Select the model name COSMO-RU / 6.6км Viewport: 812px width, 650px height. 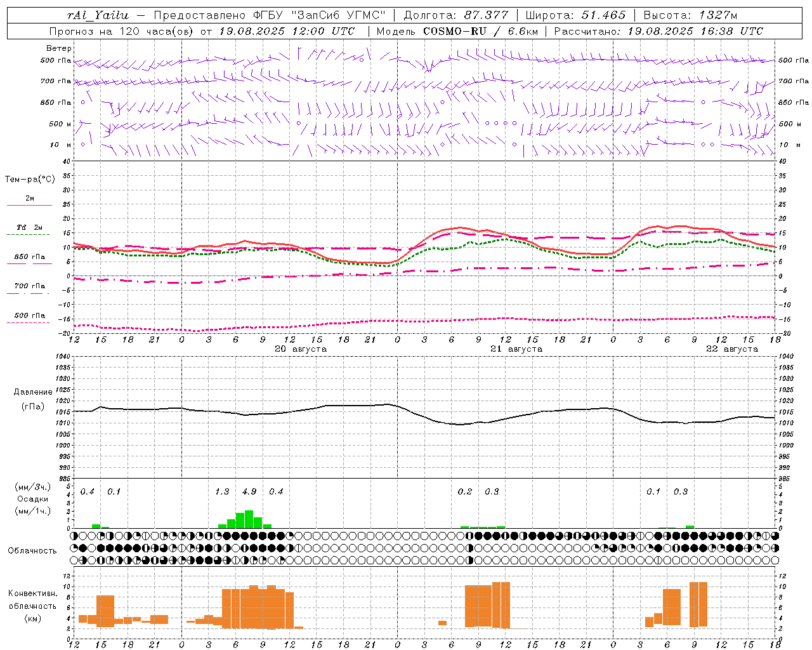pyautogui.click(x=481, y=31)
